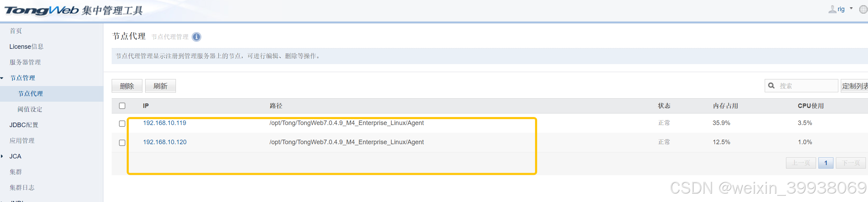The width and height of the screenshot is (868, 202).
Task: Click the globe icon at top right
Action: 863,9
